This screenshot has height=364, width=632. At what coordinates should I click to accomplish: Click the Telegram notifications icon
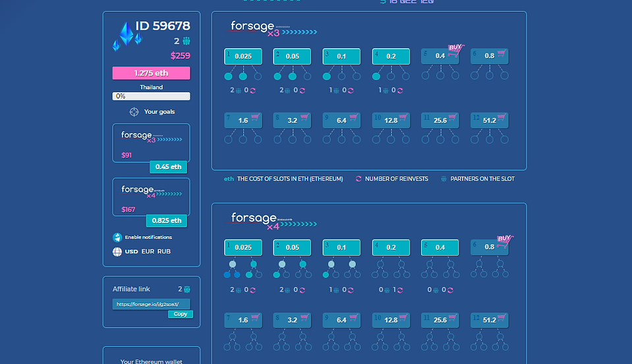(117, 237)
